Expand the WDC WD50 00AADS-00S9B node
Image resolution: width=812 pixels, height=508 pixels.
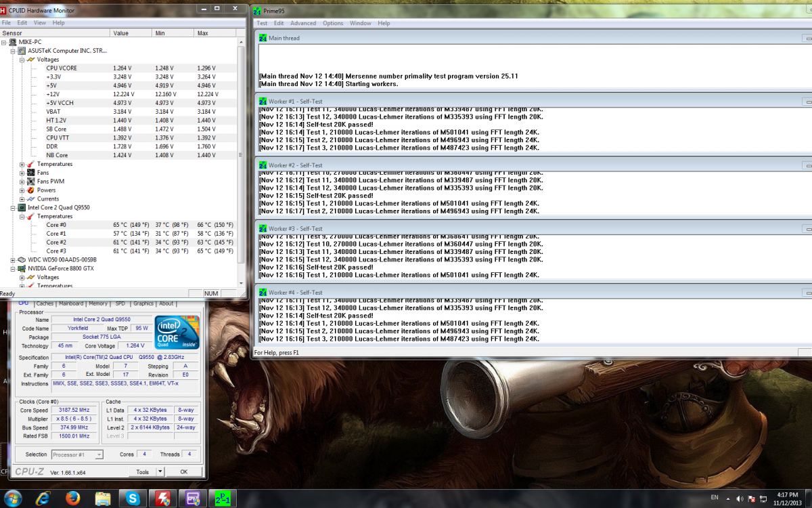point(13,259)
